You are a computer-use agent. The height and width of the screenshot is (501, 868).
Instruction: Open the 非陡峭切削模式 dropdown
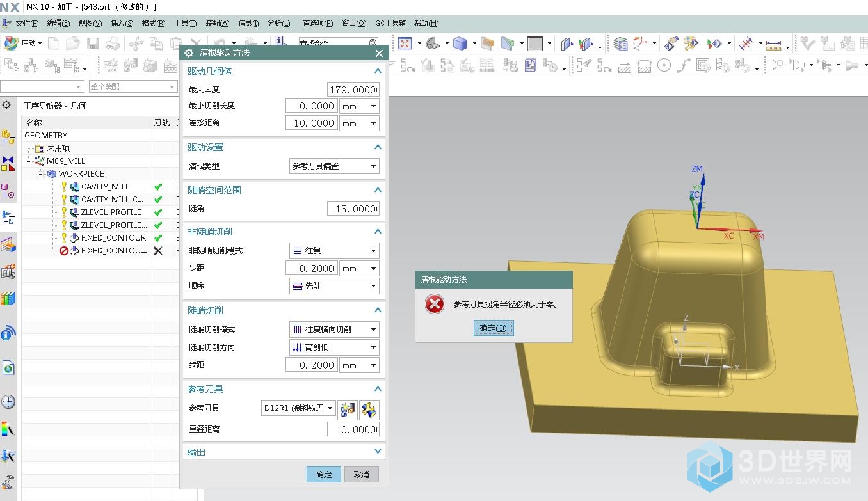click(x=334, y=251)
